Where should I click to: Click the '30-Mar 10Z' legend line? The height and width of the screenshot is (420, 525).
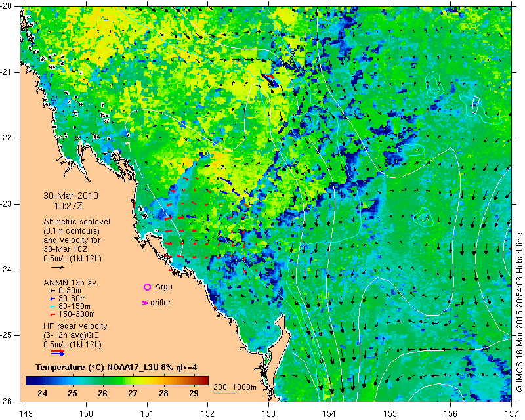pyautogui.click(x=67, y=249)
